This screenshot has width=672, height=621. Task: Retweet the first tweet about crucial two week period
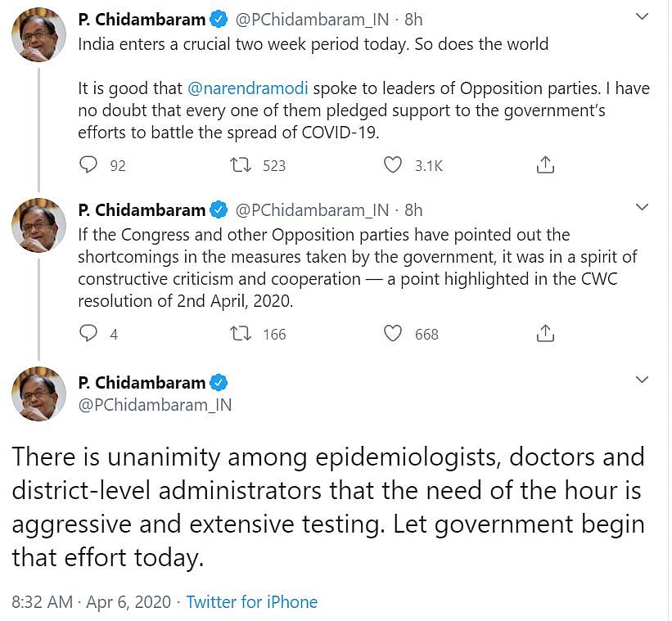pos(241,164)
